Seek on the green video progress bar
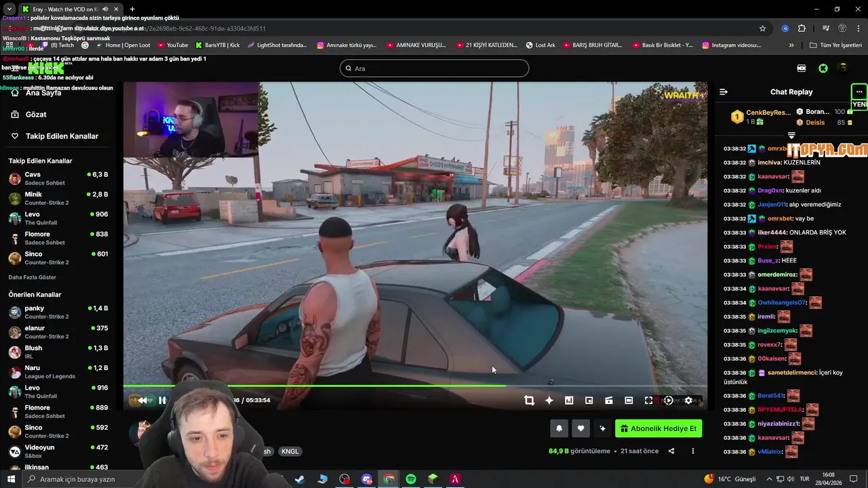 coord(415,386)
